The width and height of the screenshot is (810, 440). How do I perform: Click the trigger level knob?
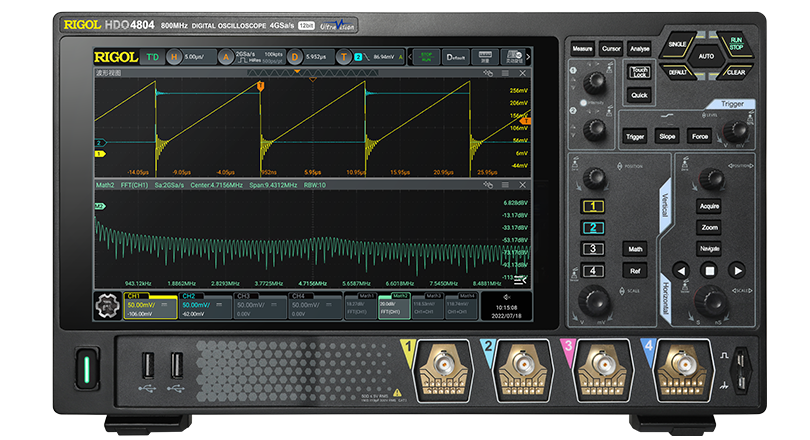736,130
